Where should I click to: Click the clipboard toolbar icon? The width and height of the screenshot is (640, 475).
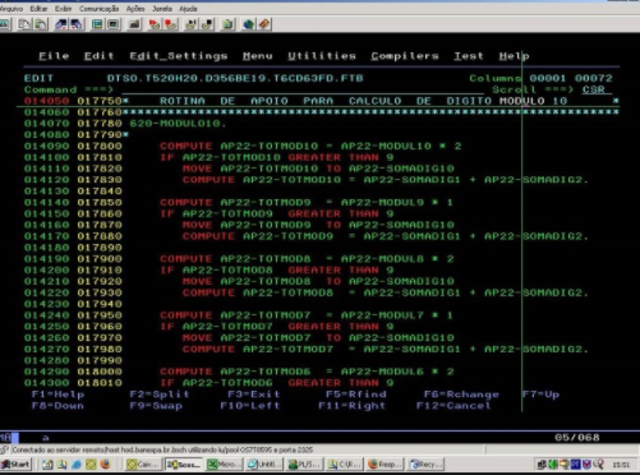click(x=228, y=24)
